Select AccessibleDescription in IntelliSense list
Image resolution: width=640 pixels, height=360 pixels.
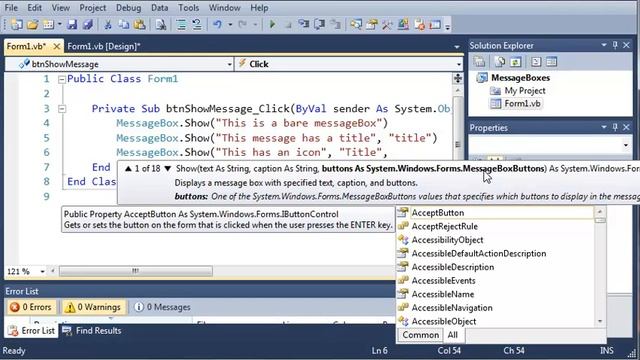(453, 267)
